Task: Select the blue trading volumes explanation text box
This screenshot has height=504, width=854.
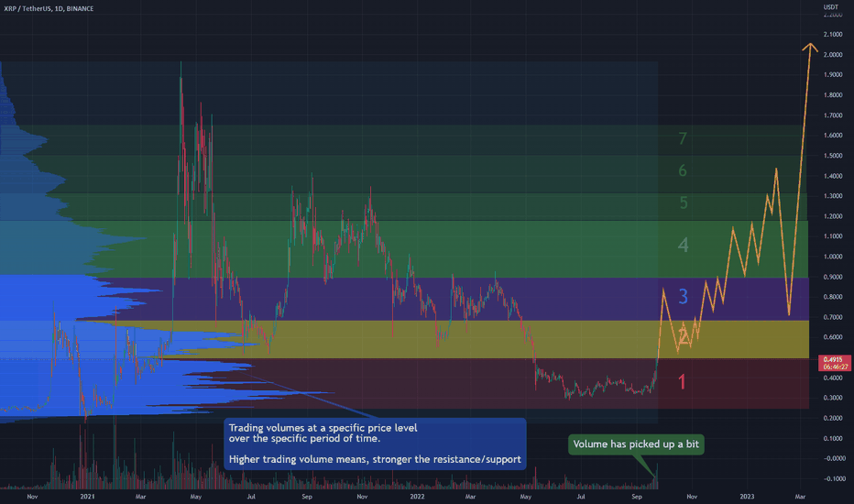Action: (375, 444)
